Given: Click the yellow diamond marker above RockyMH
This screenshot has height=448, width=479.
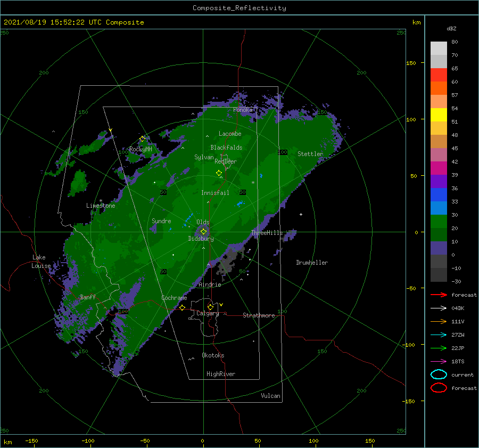Looking at the screenshot, I should pos(142,139).
